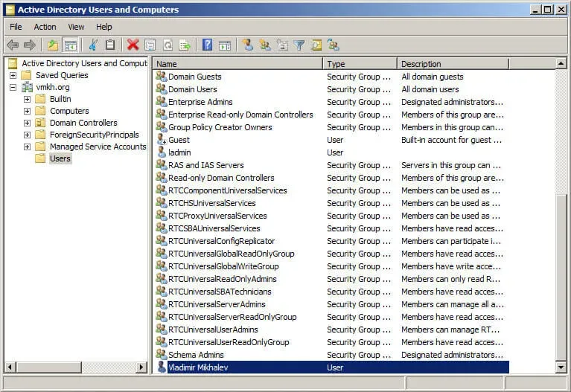Expand the ForeignSecurityPrincipals node
571x392 pixels.
click(27, 135)
